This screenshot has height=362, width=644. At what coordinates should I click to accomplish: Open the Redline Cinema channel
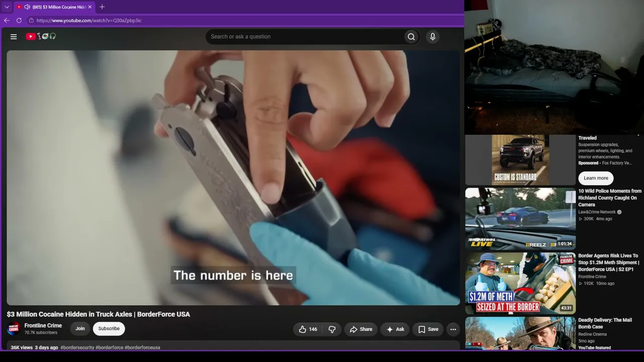pos(593,334)
